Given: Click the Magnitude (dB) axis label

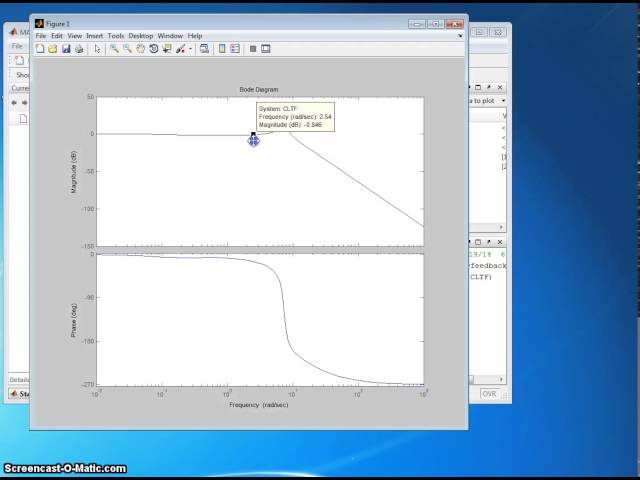Looking at the screenshot, I should pyautogui.click(x=74, y=172).
